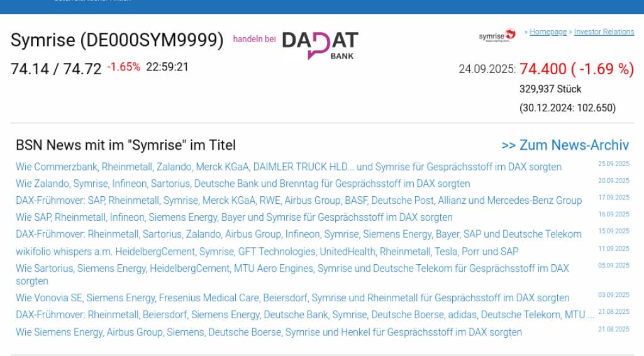Open 'DAX-Frühmover: SAP, Rheinmetall, Symrise' article

pyautogui.click(x=299, y=201)
